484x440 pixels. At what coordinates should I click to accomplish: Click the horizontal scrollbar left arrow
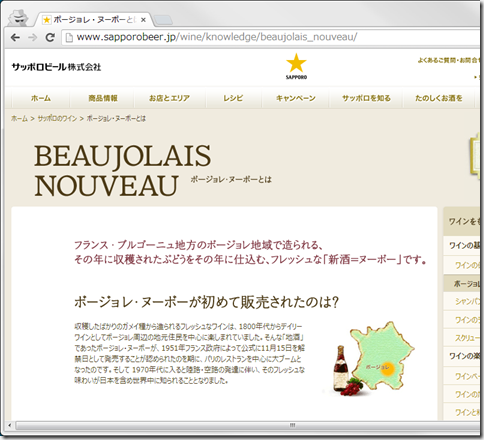pos(10,425)
